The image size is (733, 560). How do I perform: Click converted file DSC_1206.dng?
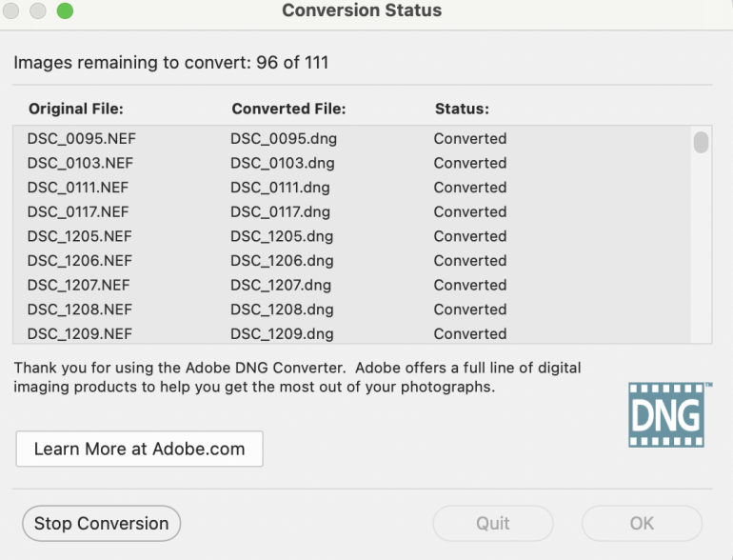[282, 260]
